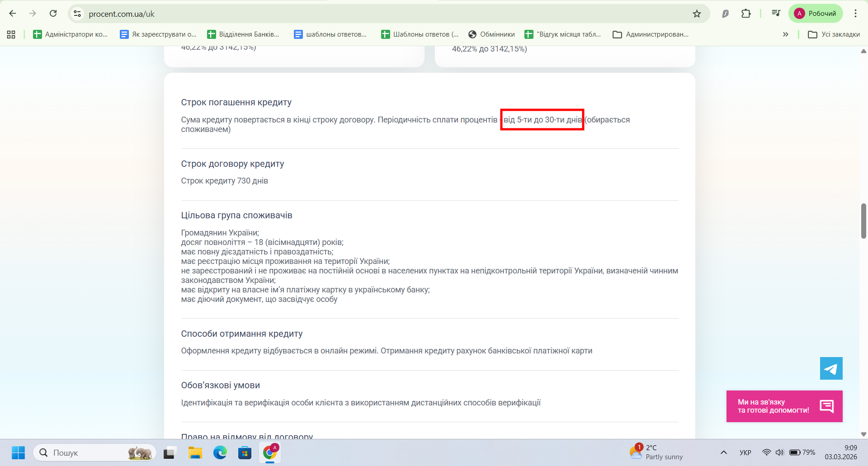
Task: Click the text Строк кредиту 730 днів
Action: click(x=225, y=181)
